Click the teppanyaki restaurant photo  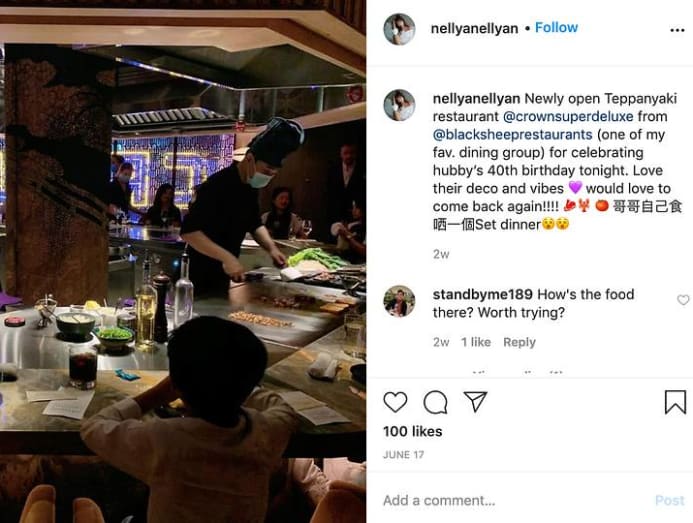click(x=183, y=262)
